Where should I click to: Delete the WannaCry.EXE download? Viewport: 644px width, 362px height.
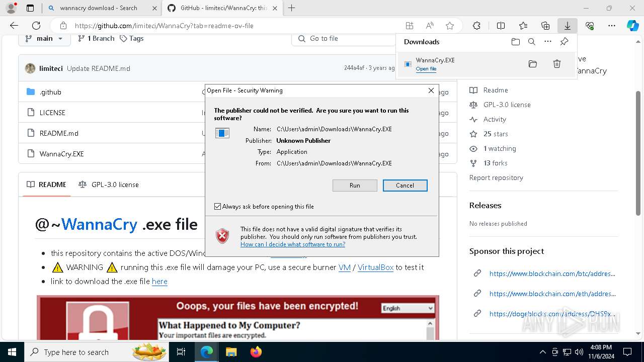tap(557, 64)
